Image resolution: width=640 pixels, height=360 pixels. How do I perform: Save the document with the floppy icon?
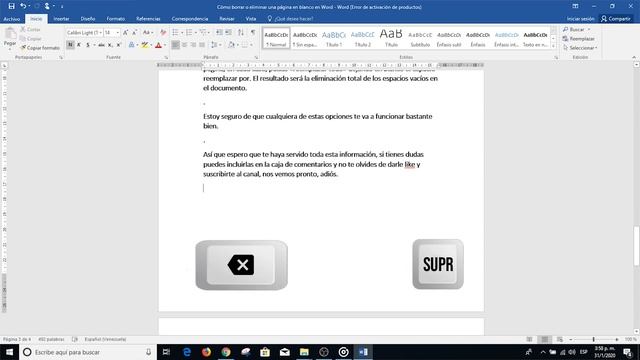point(11,6)
